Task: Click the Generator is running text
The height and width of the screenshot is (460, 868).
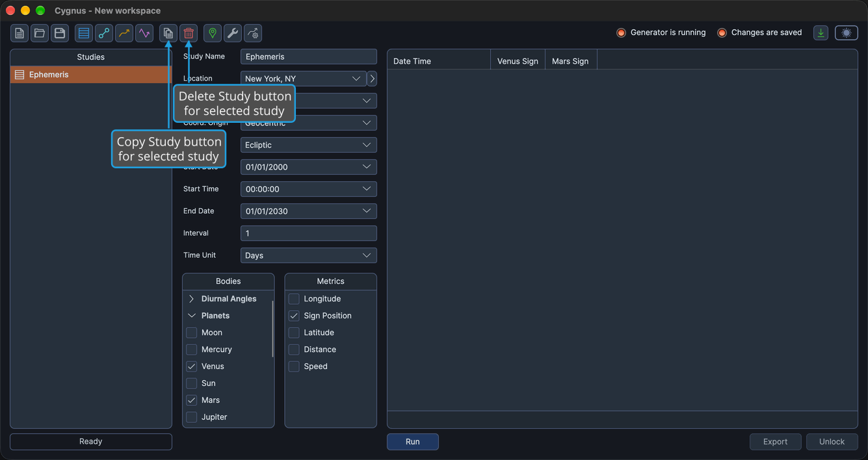Action: click(x=668, y=32)
